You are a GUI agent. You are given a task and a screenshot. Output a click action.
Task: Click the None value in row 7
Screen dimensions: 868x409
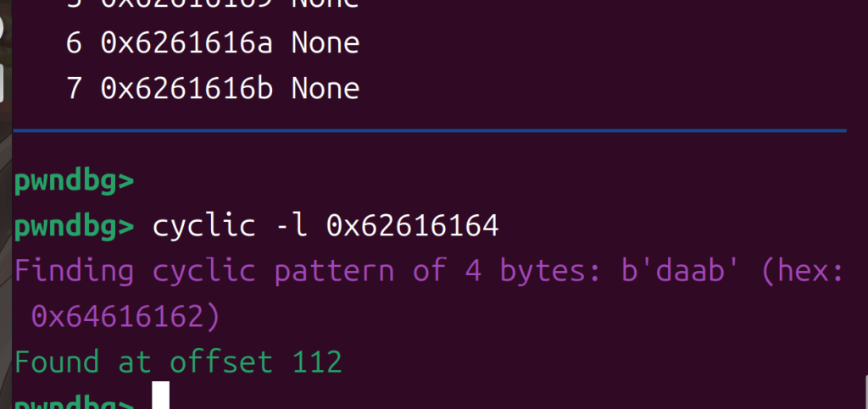pos(325,88)
